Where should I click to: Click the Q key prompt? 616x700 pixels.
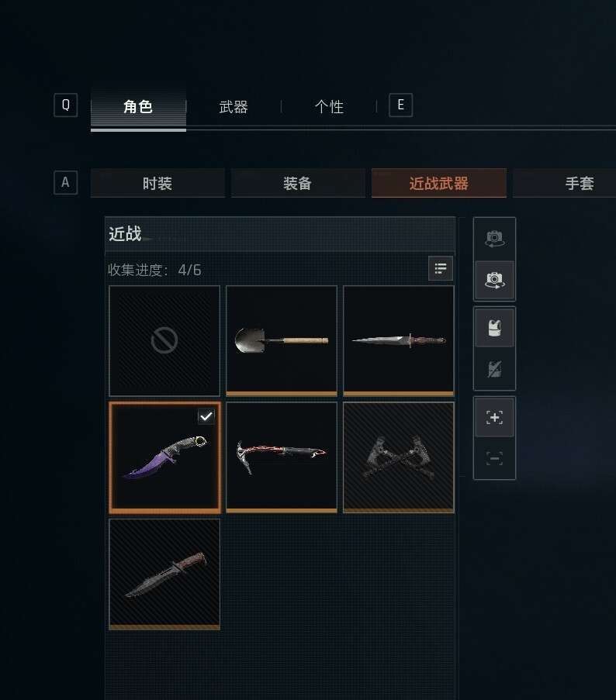pyautogui.click(x=66, y=105)
